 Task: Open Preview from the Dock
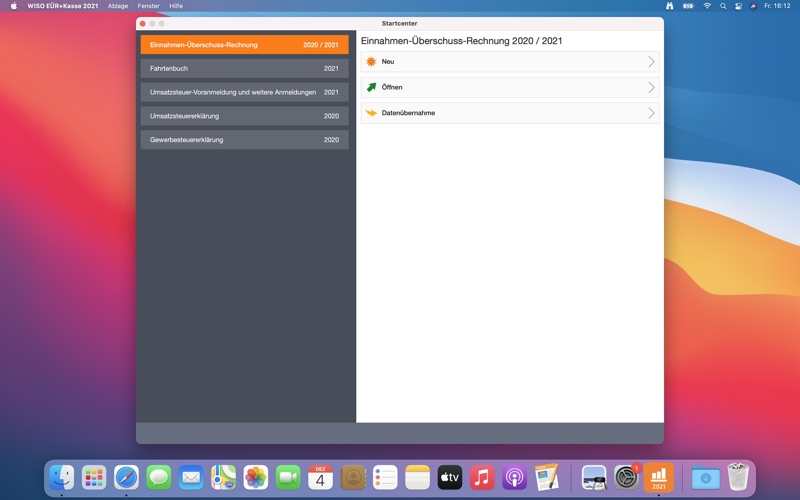pyautogui.click(x=594, y=478)
